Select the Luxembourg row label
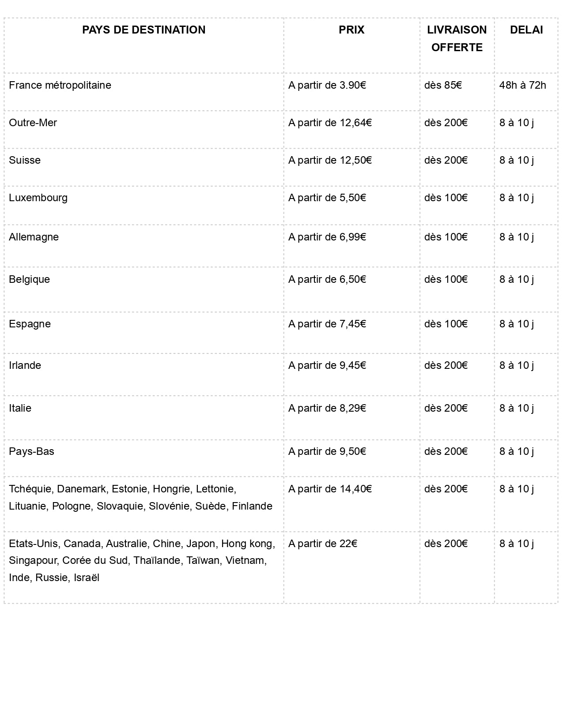This screenshot has width=563, height=728. (38, 198)
